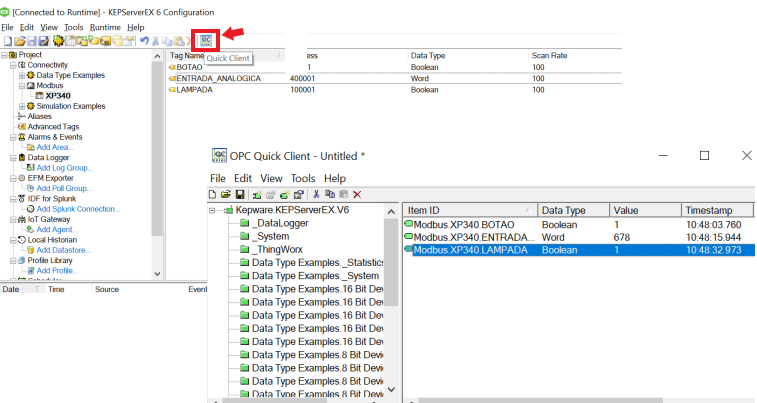Click the Quick Client group tree vertical scrollbar

[x=391, y=300]
